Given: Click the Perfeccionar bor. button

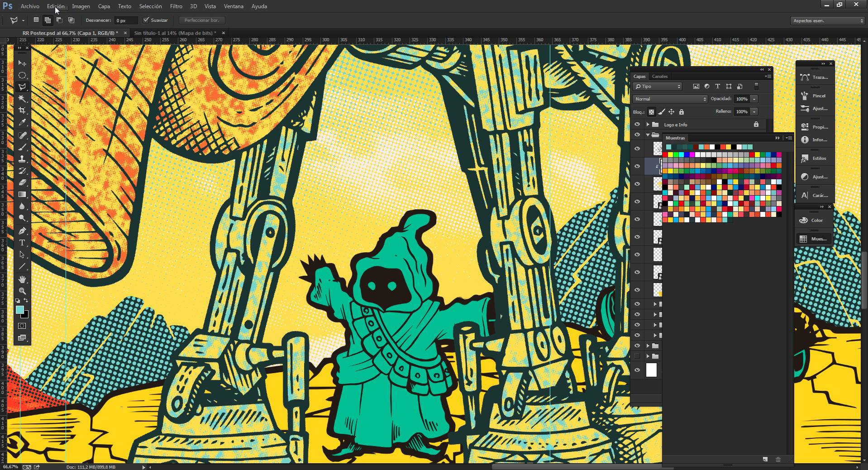Looking at the screenshot, I should [202, 20].
